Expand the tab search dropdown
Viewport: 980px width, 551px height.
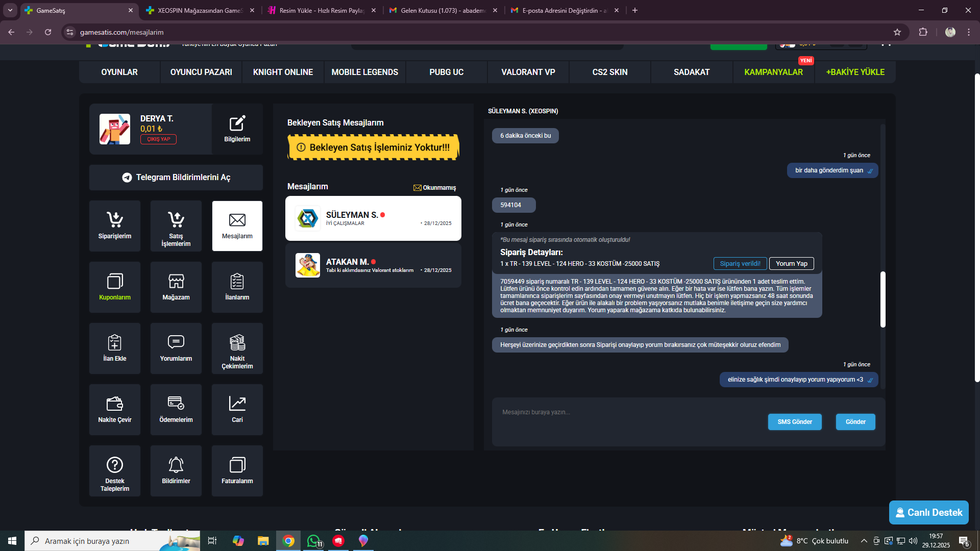[10, 10]
